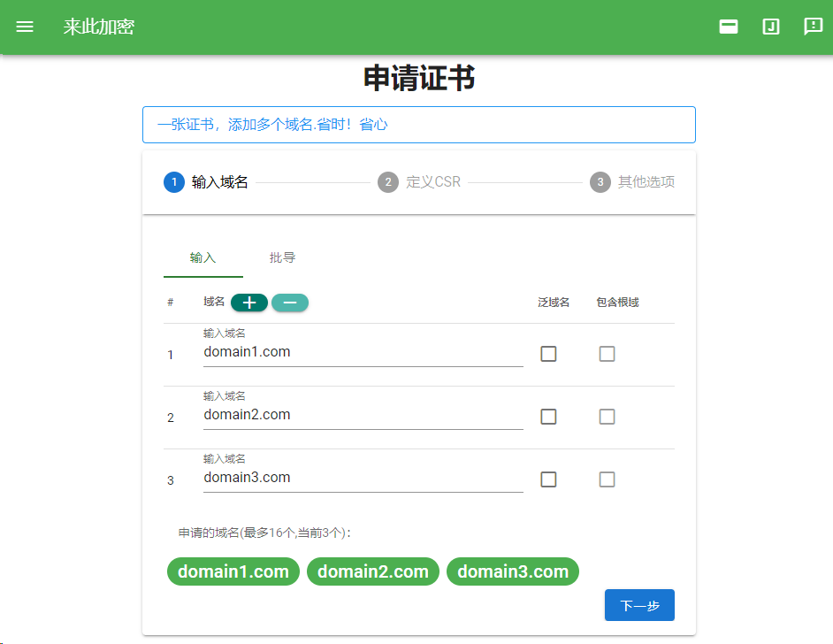
Task: Switch to the 批导 tab
Action: tap(282, 258)
